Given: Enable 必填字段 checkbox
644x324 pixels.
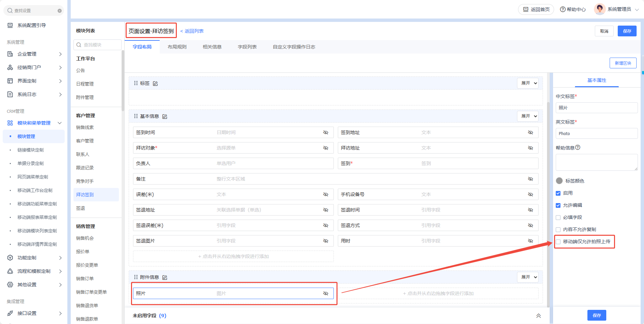Looking at the screenshot, I should [x=558, y=218].
